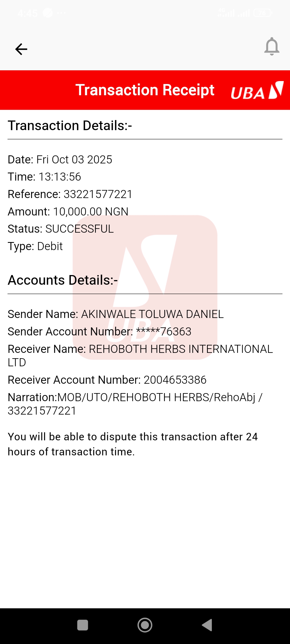Click the Transaction Receipt header title
Image resolution: width=290 pixels, height=644 pixels.
click(x=145, y=90)
